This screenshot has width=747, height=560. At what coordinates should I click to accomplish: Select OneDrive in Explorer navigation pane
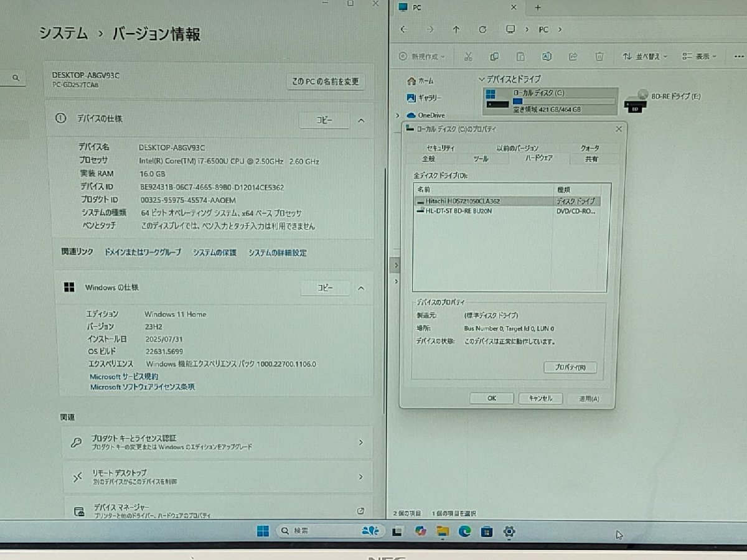coord(426,115)
